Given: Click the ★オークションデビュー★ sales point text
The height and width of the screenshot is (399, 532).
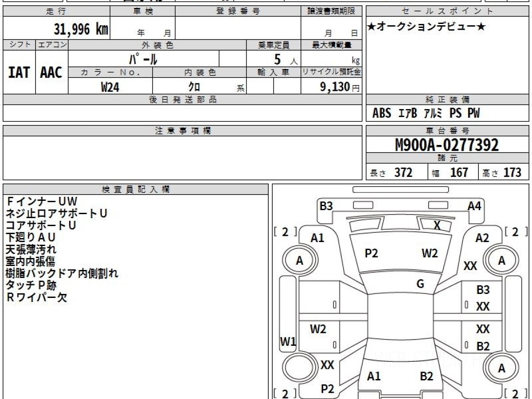Looking at the screenshot, I should click(x=426, y=27).
